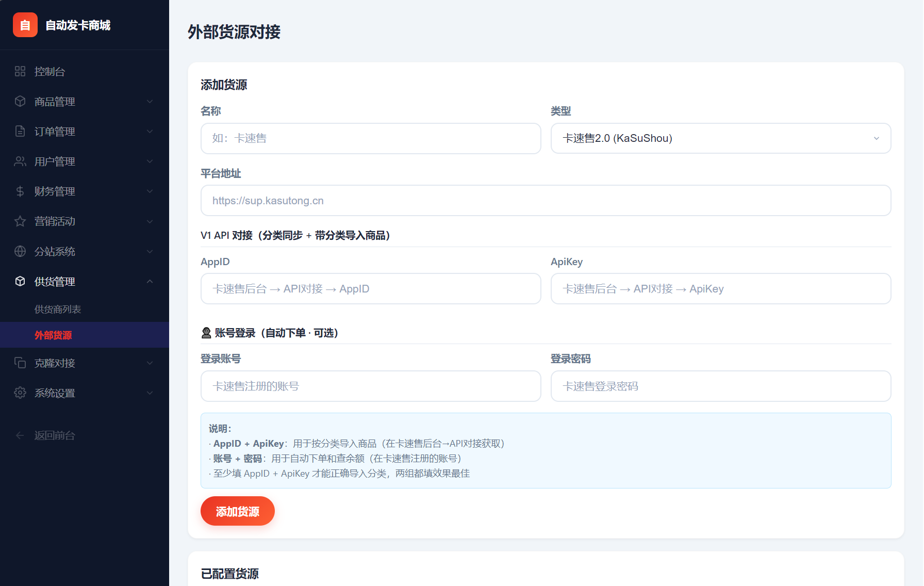
Task: Click the 订单管理 document icon
Action: 20,132
